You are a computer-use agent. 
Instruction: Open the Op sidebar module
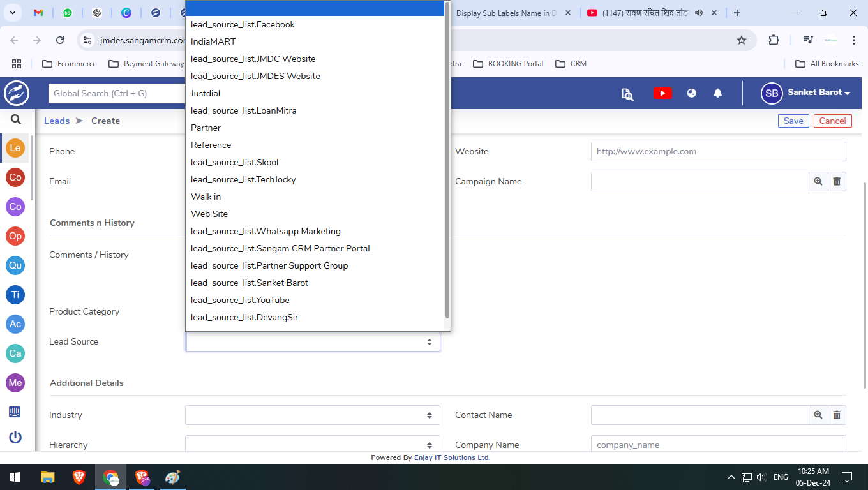pyautogui.click(x=15, y=236)
